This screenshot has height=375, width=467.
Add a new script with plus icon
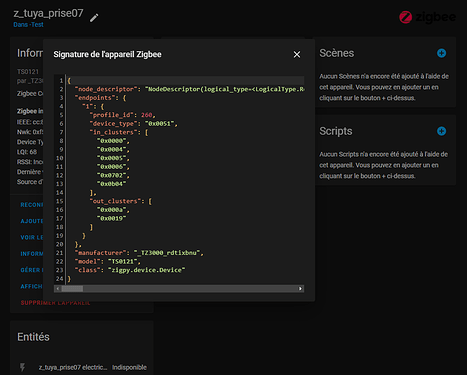pos(441,131)
